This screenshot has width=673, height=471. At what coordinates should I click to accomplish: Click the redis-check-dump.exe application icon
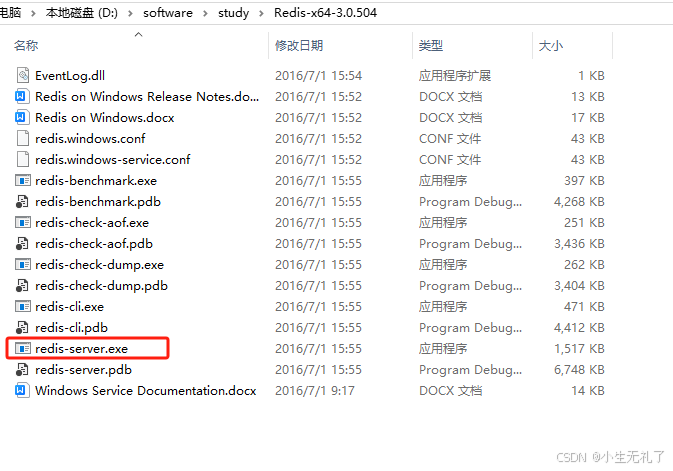pos(23,264)
